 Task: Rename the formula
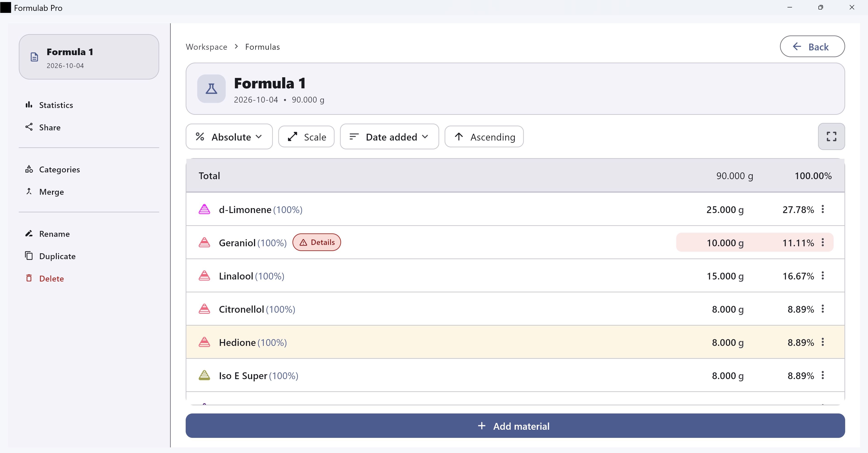47,234
